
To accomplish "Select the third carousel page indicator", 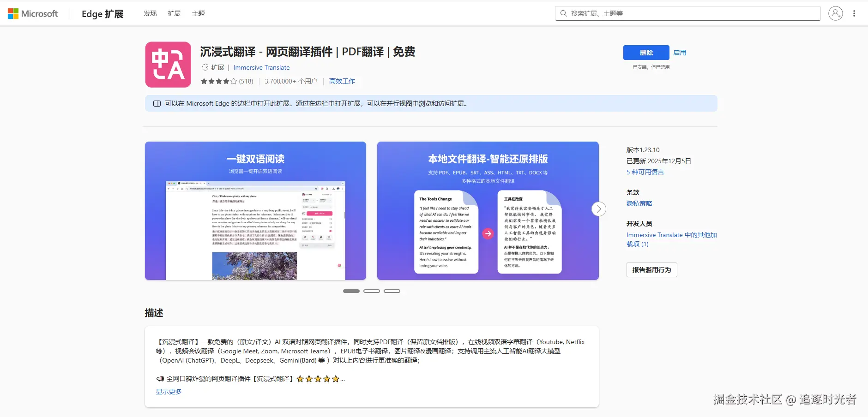I will [392, 291].
